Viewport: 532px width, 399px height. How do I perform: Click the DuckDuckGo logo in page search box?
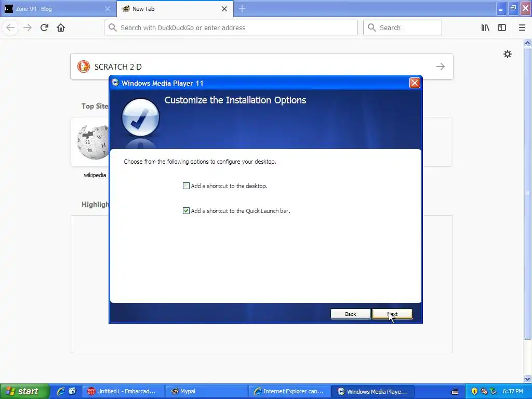pyautogui.click(x=84, y=66)
